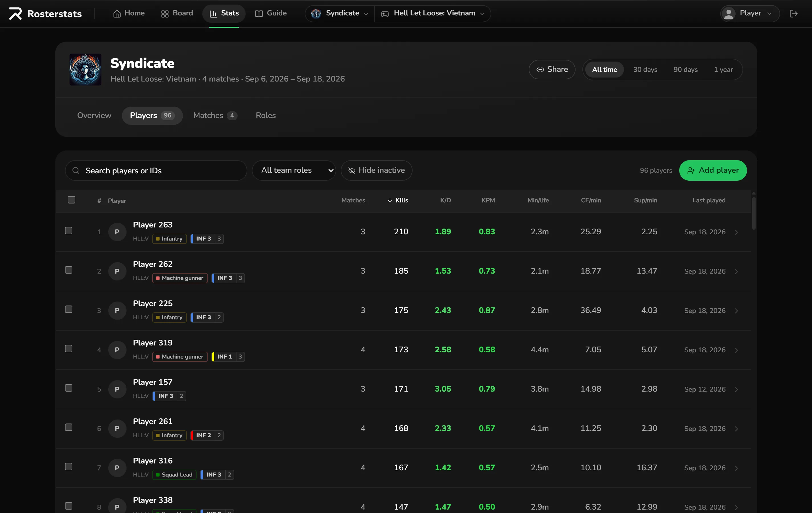Click Player 157 avatar circle

pyautogui.click(x=117, y=389)
